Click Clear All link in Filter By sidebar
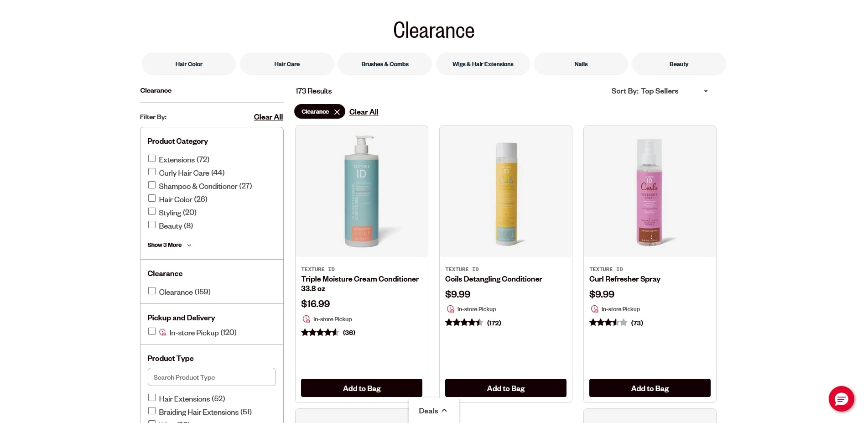This screenshot has width=868, height=423. pyautogui.click(x=268, y=117)
